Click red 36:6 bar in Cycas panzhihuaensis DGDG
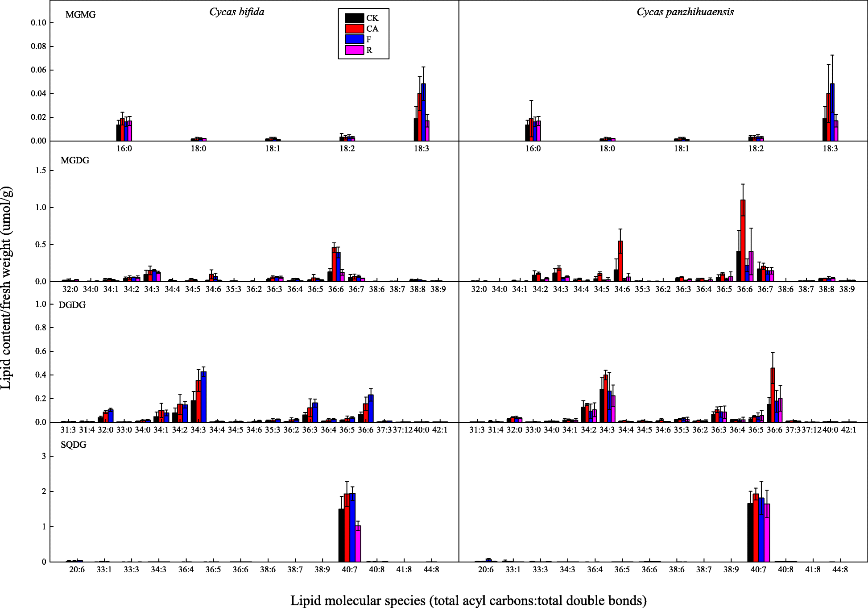The height and width of the screenshot is (608, 868). click(773, 395)
